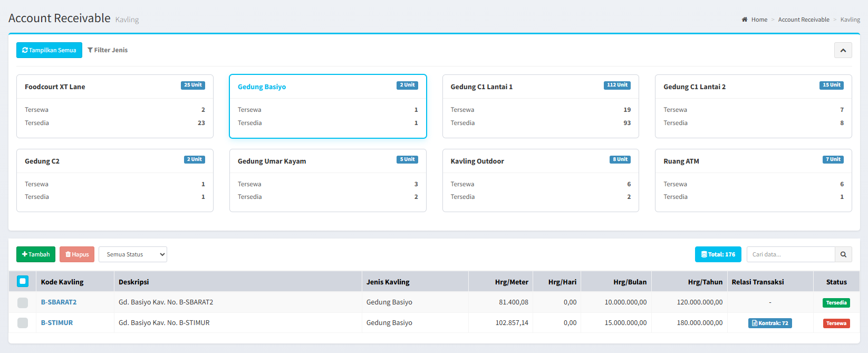Toggle the select-all checkbox in header
This screenshot has width=868, height=353.
pyautogui.click(x=23, y=281)
